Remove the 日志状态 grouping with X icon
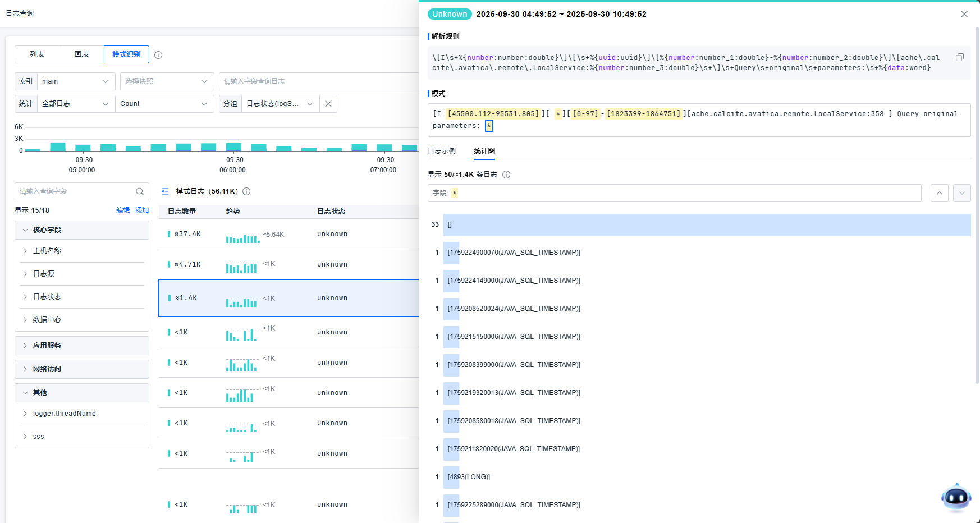This screenshot has height=523, width=980. pos(328,104)
